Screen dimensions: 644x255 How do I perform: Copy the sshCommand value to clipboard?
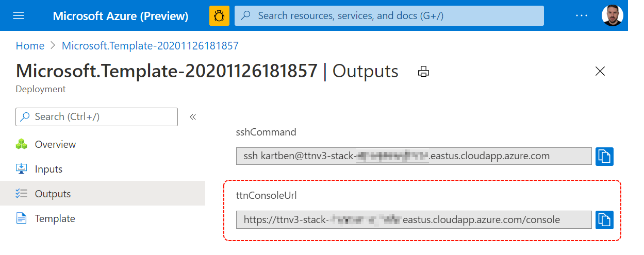point(604,156)
